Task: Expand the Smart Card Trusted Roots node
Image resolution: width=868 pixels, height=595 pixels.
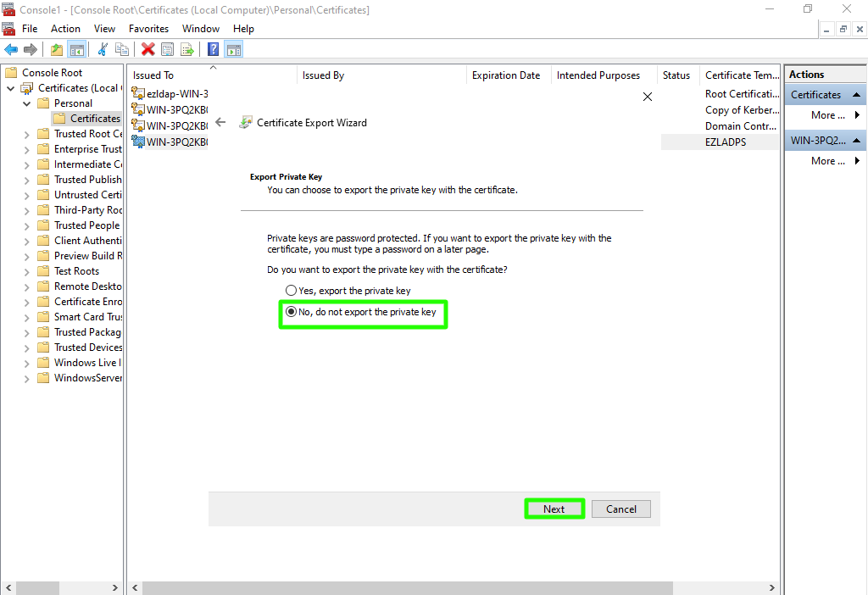Action: click(x=26, y=317)
